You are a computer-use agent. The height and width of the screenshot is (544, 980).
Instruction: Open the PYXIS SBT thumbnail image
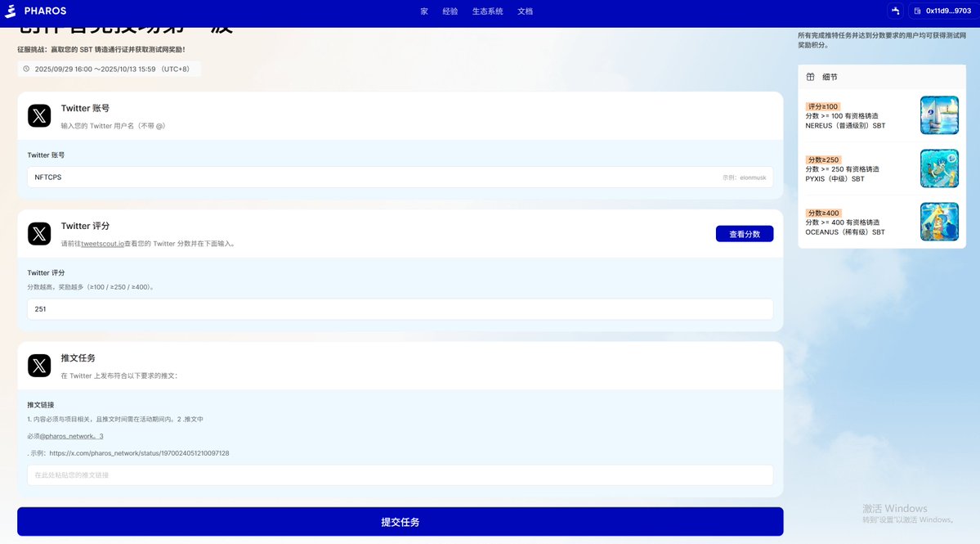tap(939, 169)
